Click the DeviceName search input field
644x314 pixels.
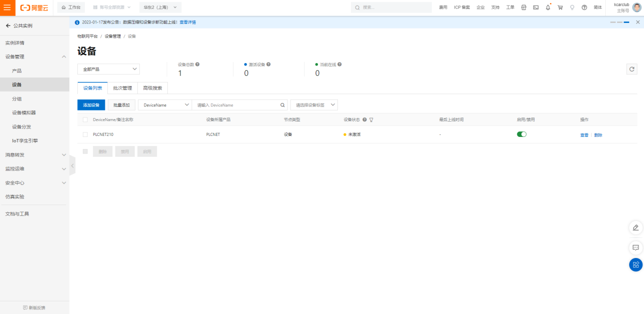tap(237, 105)
